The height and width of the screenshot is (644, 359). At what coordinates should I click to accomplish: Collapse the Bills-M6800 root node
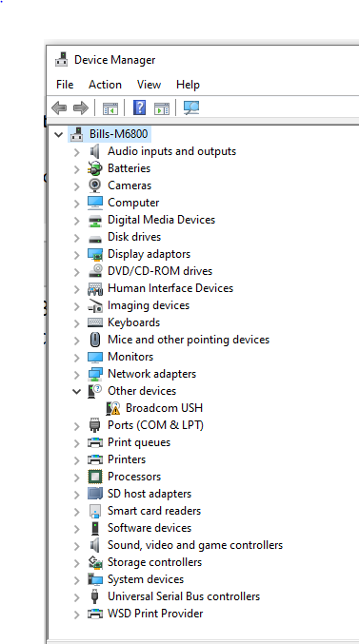click(59, 134)
